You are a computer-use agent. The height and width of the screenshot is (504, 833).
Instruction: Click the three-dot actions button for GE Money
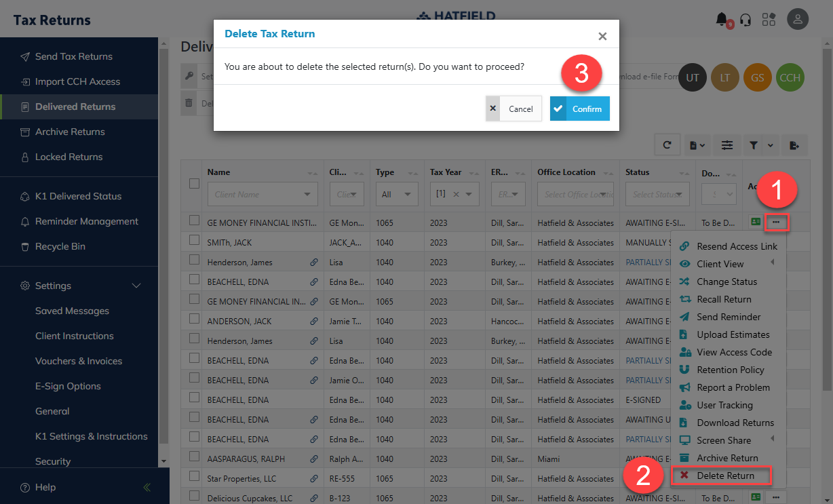[x=776, y=222]
